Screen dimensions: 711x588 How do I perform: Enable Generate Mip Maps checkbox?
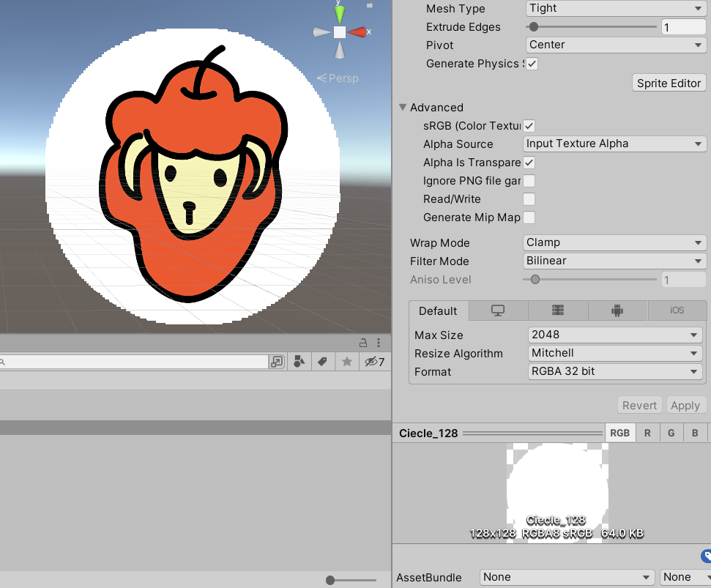(529, 217)
